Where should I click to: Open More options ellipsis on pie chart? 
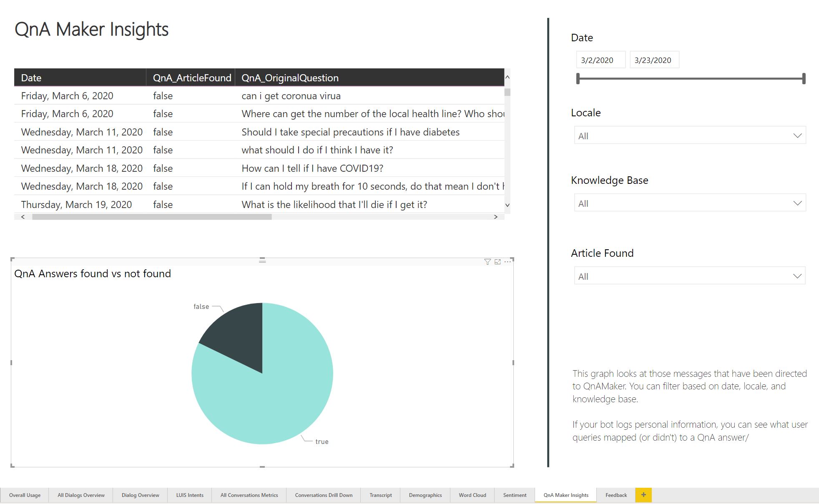coord(507,262)
